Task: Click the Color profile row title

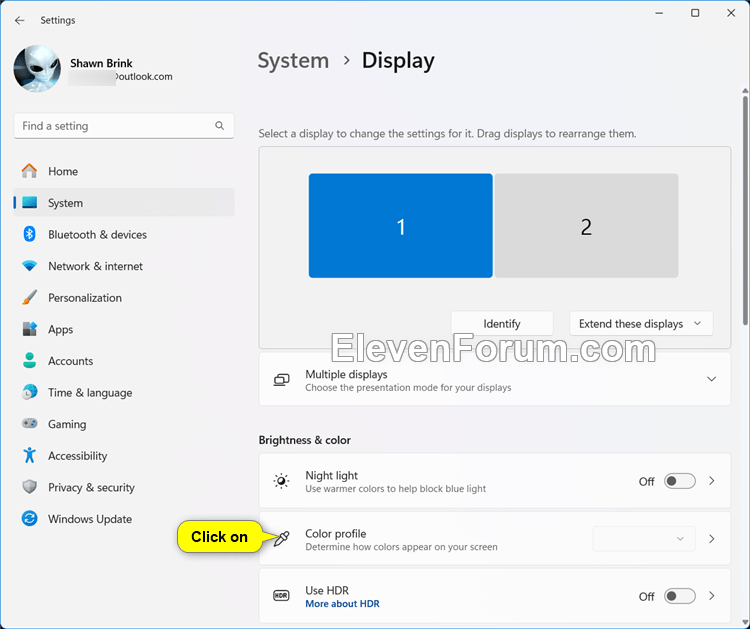Action: click(336, 533)
